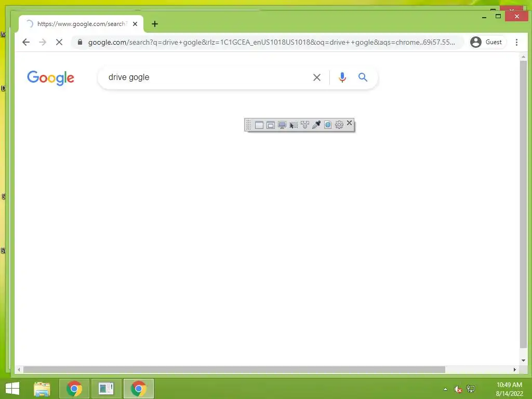
Task: Select the google.com/search tab
Action: coord(81,24)
